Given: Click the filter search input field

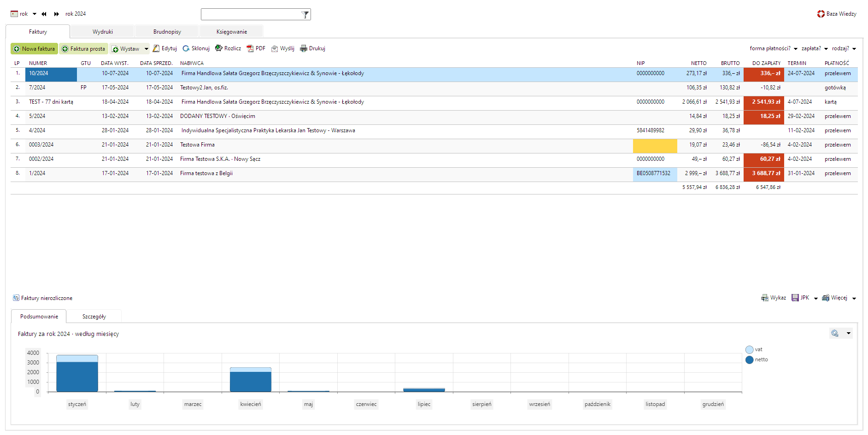Looking at the screenshot, I should (x=251, y=14).
